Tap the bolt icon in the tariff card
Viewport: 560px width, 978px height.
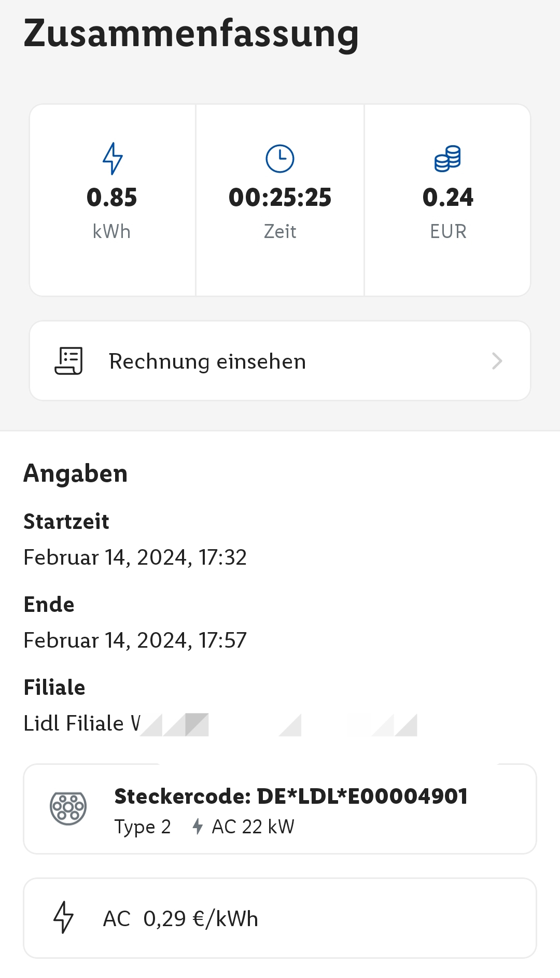64,917
